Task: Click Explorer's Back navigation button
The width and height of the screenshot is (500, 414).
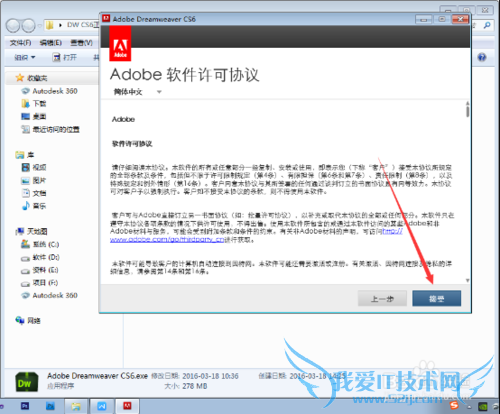Action: click(x=13, y=26)
